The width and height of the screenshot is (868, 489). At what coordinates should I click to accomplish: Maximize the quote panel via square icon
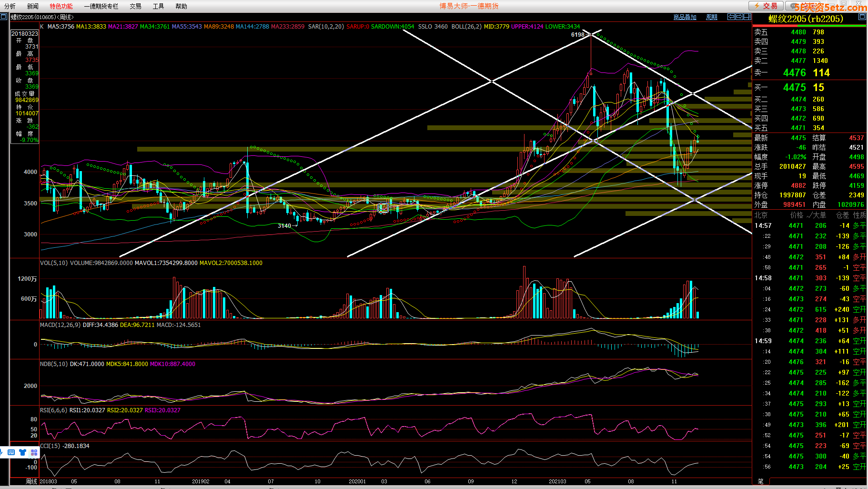[862, 17]
